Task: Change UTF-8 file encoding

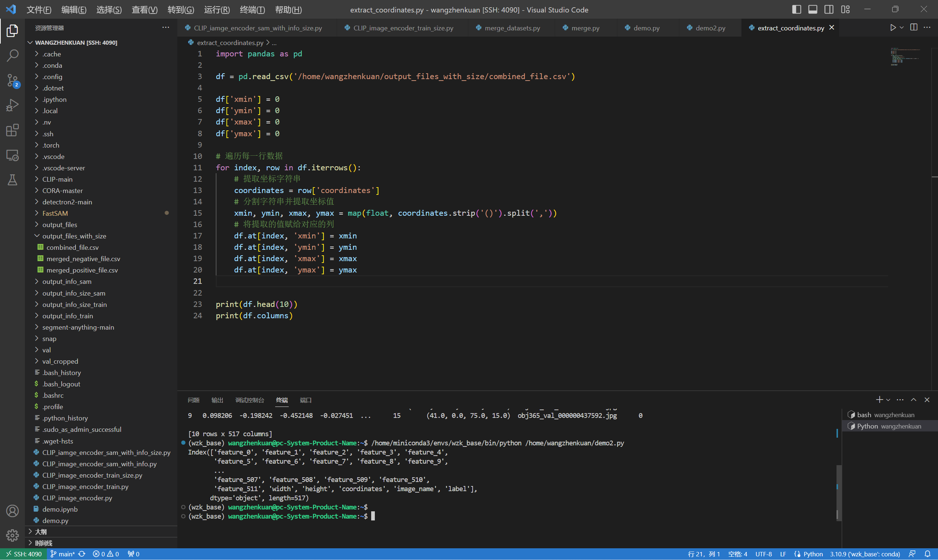Action: coord(763,554)
